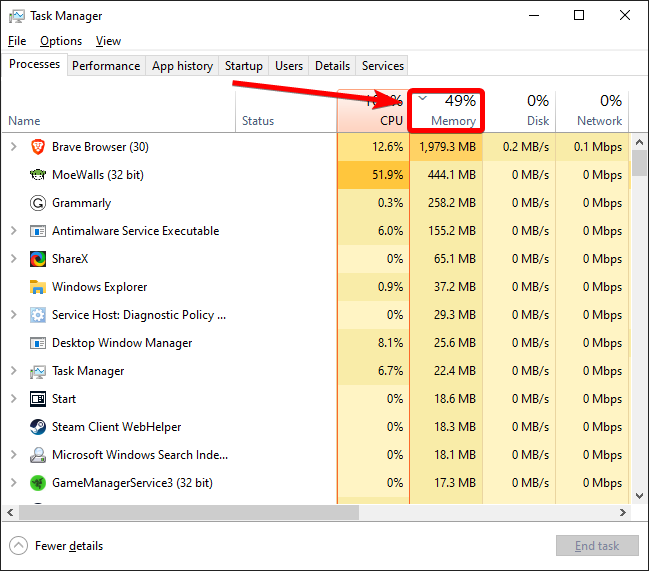Click the horizontal scrollbar right arrow
The image size is (649, 571).
623,513
